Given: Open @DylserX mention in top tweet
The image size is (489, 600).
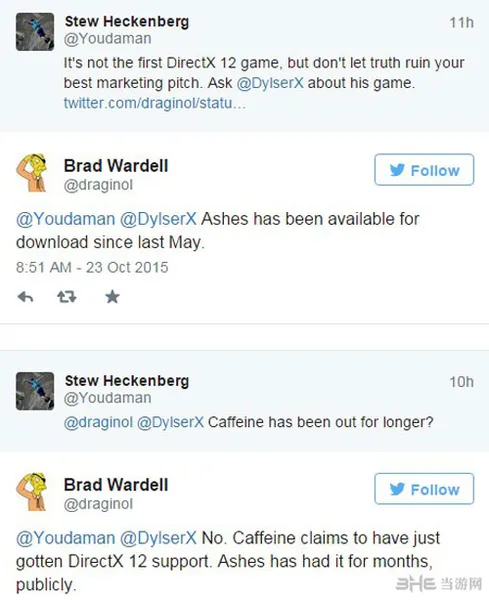Looking at the screenshot, I should pyautogui.click(x=270, y=83).
